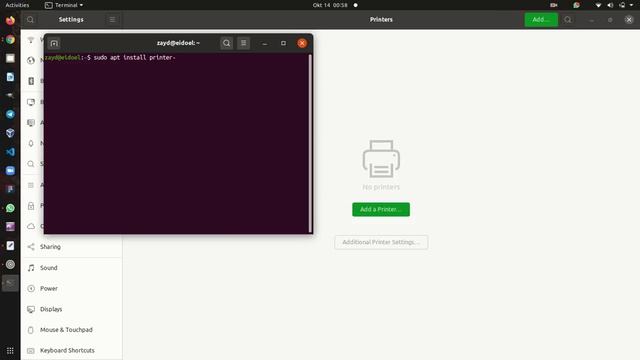Launch VirtualBox from the dock
This screenshot has width=640, height=360.
10,133
